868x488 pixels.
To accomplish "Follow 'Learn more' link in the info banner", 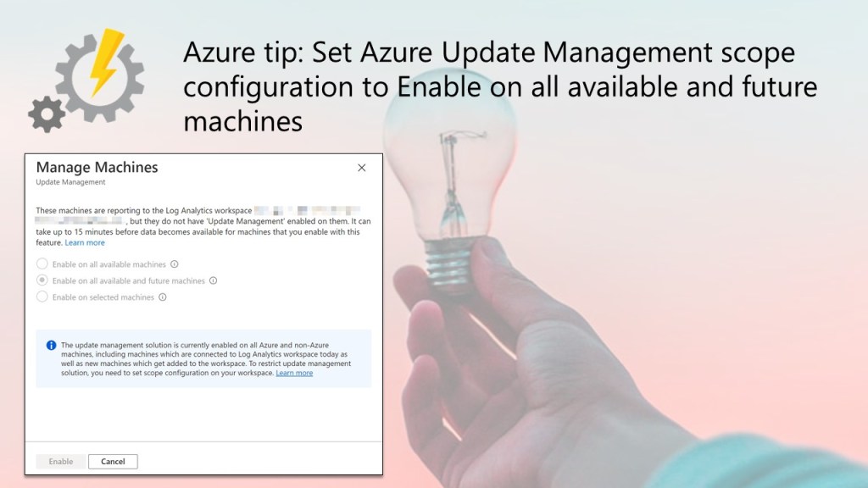I will click(294, 373).
